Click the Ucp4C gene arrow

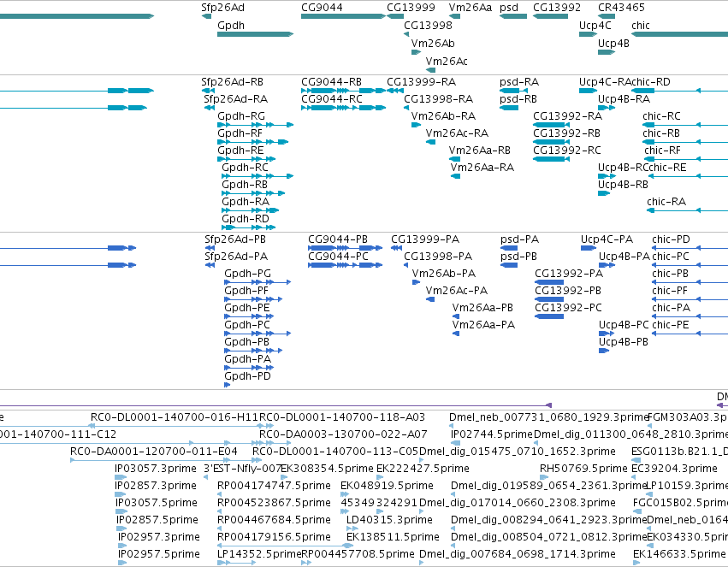[589, 34]
